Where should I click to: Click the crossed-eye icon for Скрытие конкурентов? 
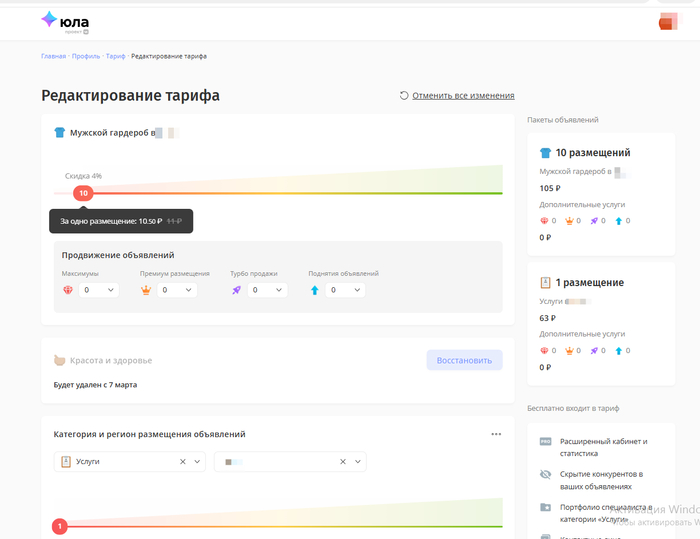tap(545, 474)
